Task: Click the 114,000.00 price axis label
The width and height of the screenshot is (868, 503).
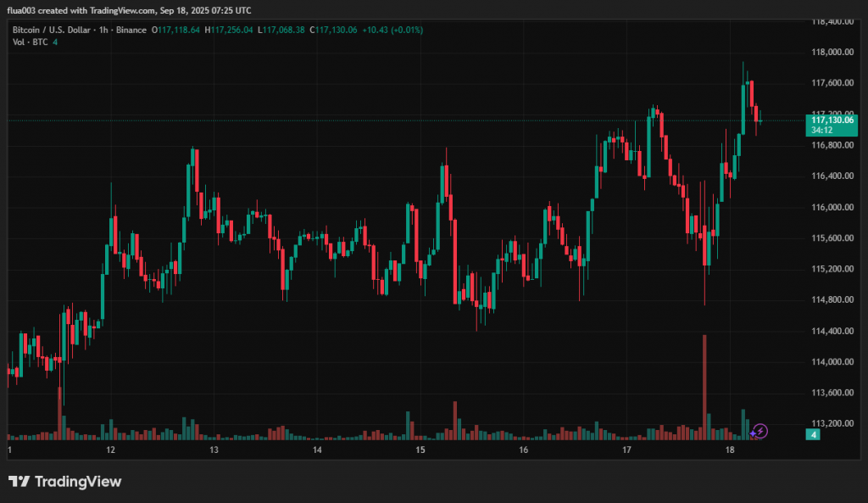Action: coord(832,361)
